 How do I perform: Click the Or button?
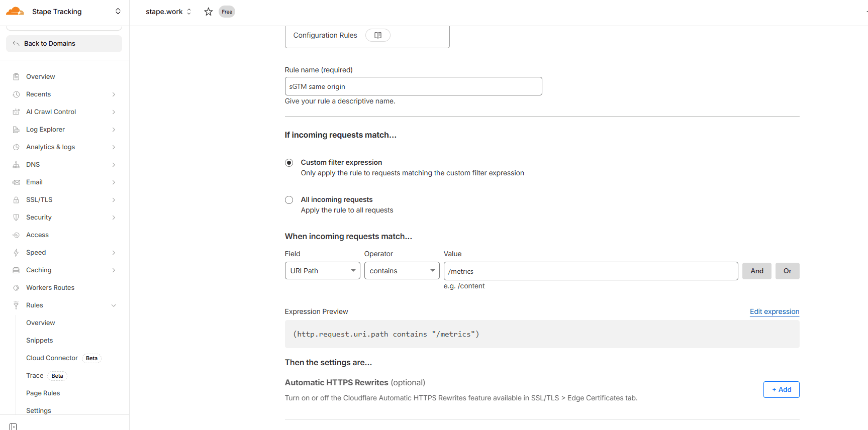(788, 271)
